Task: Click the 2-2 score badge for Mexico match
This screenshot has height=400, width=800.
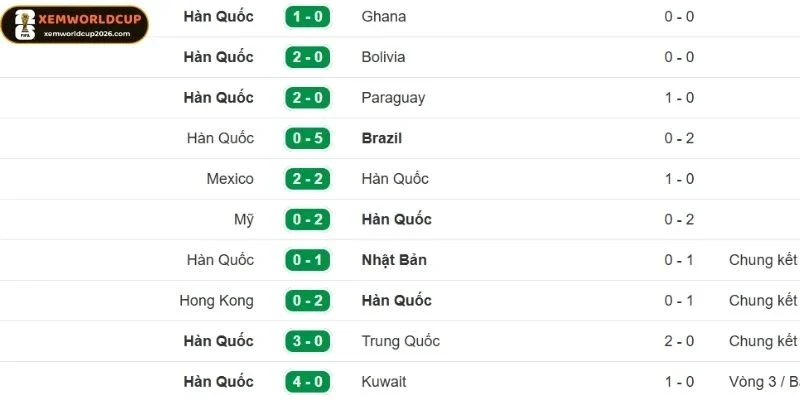Action: [308, 179]
